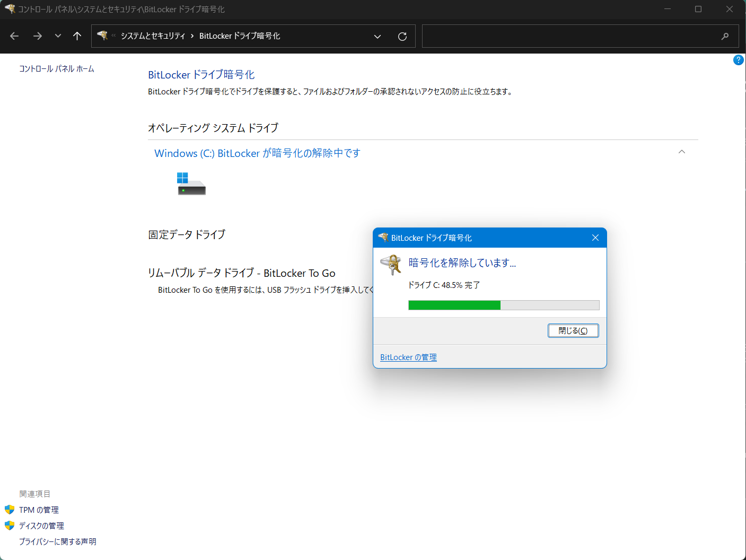Viewport: 746px width, 560px height.
Task: Click the リムーバブル データ ドライブ heading
Action: 242,273
